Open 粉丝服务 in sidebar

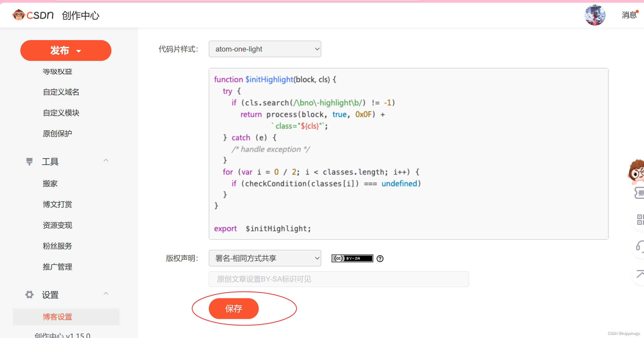point(58,246)
